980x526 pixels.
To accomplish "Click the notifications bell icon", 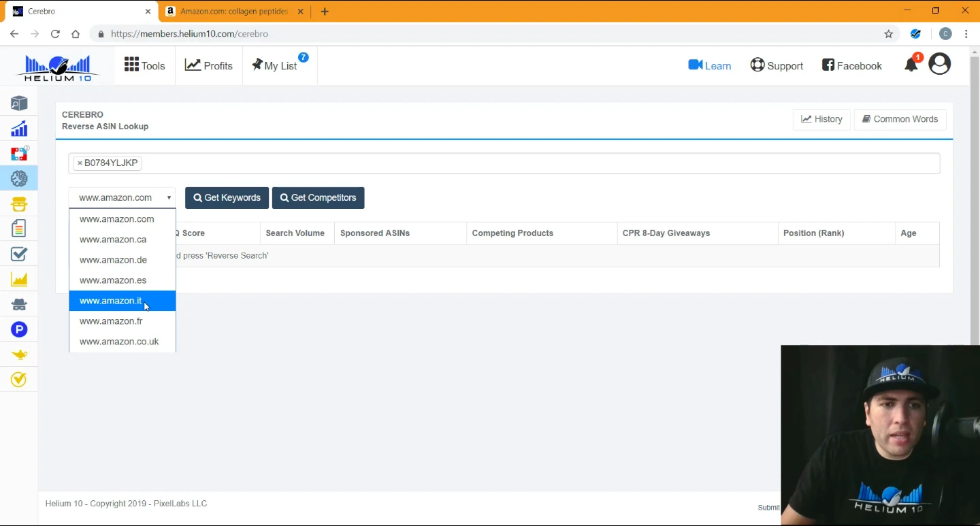I will tap(911, 65).
